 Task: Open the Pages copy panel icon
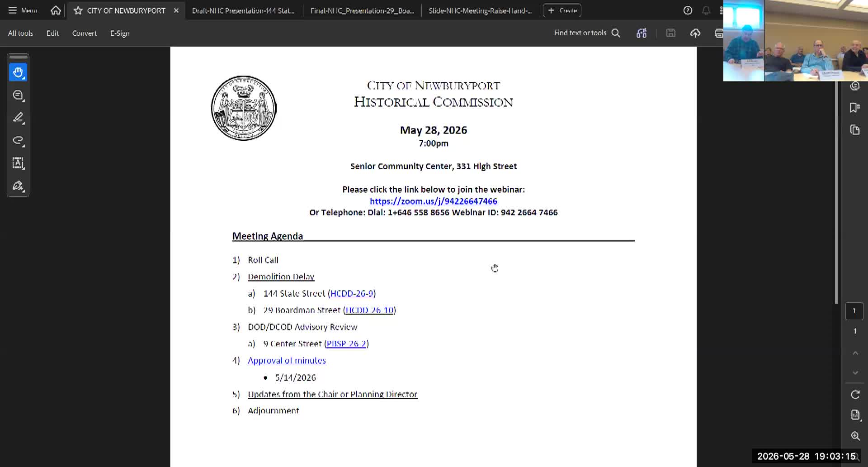tap(854, 130)
